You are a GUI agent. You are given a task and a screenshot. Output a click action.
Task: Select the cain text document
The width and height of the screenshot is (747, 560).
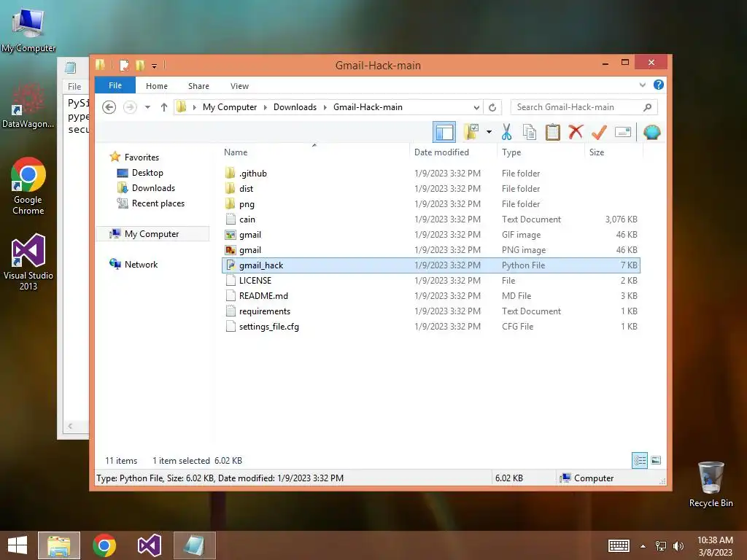[x=430, y=219]
